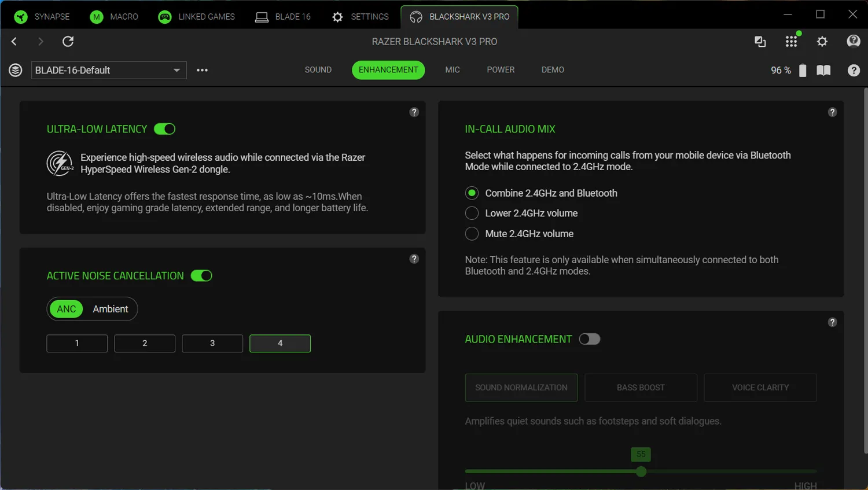The height and width of the screenshot is (490, 868).
Task: Select the Ambient mode button
Action: coord(111,309)
